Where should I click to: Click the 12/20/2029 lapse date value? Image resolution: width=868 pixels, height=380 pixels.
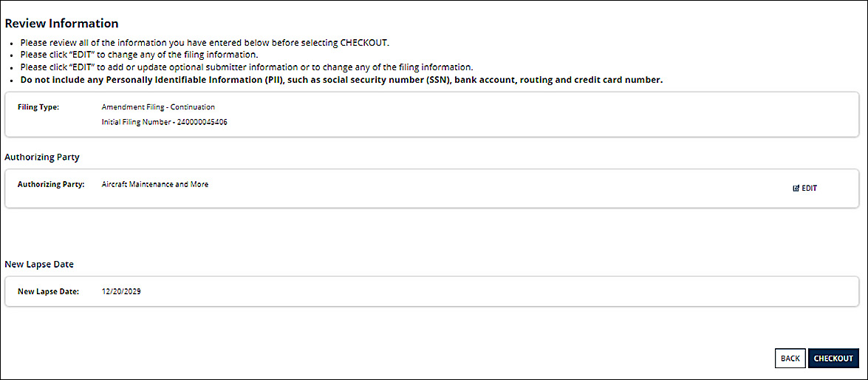121,291
